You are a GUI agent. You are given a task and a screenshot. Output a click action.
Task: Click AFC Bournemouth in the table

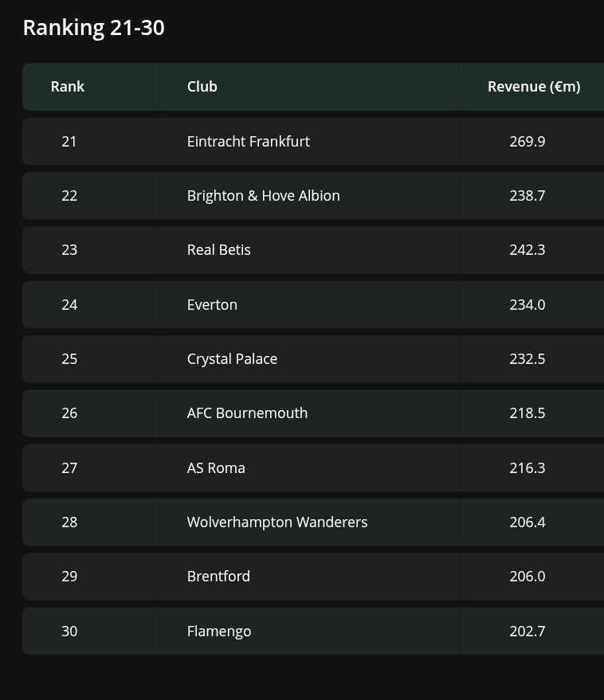tap(247, 413)
